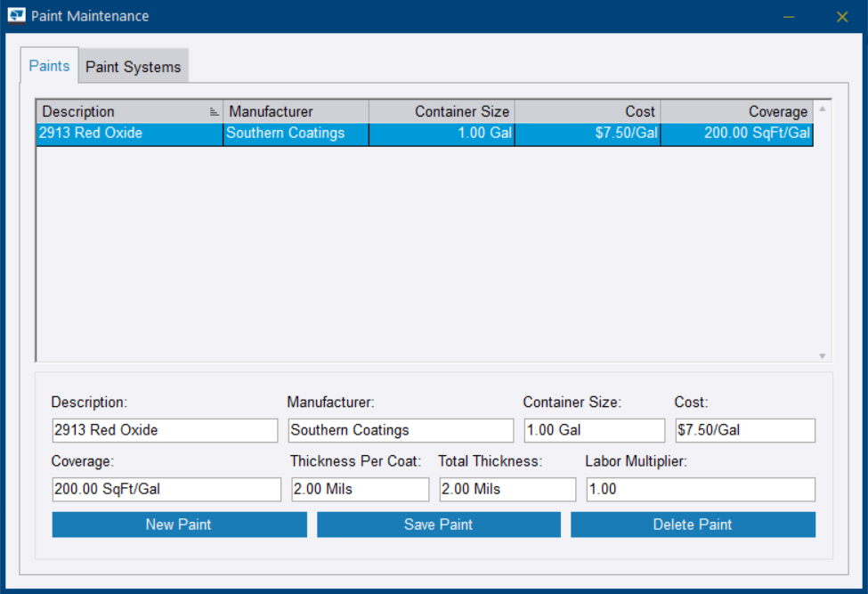Click the sort indicator in Description header

tap(214, 112)
